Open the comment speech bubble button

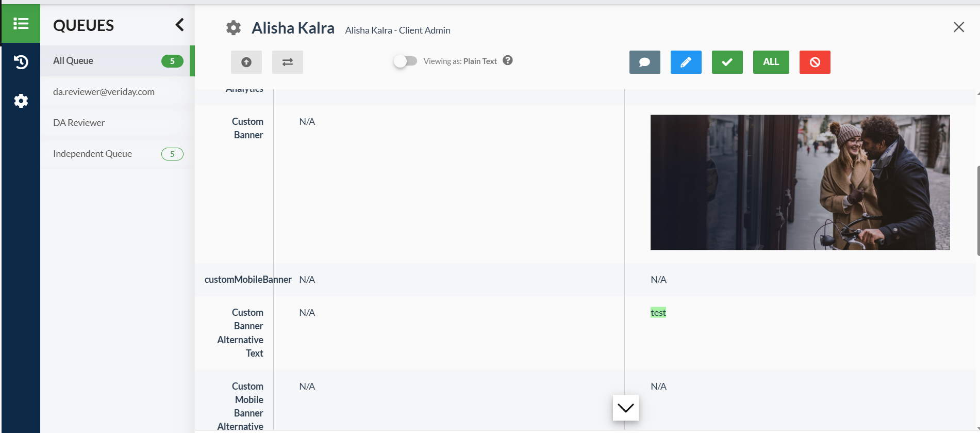644,62
